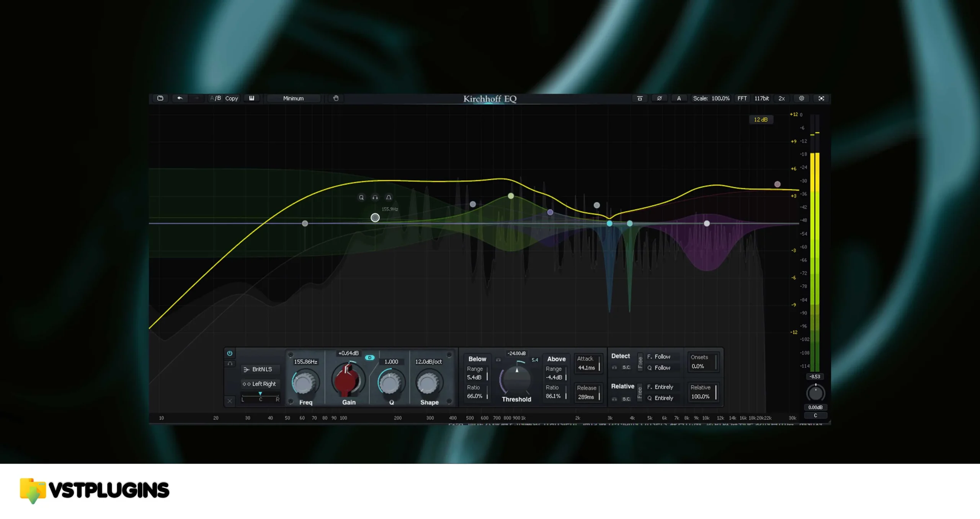Toggle A/B comparison
This screenshot has height=519, width=980.
coord(216,98)
